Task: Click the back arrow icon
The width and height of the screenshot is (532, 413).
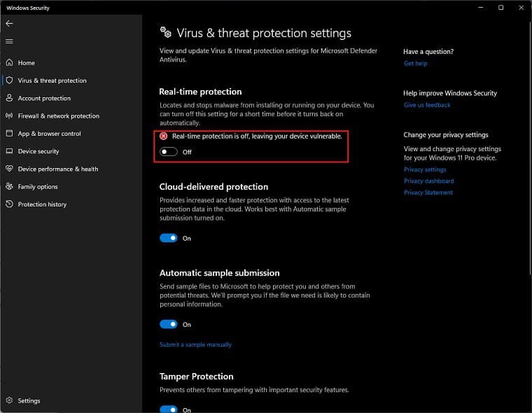Action: [x=9, y=23]
